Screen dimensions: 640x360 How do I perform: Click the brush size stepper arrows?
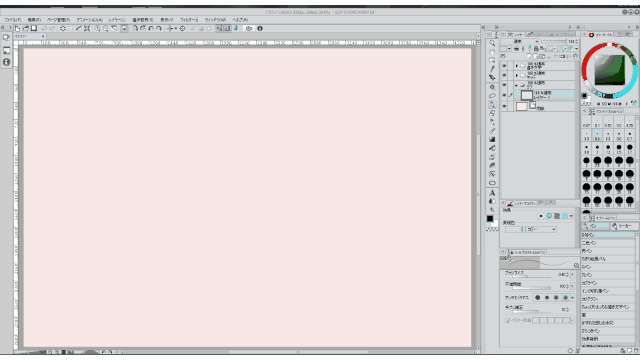567,275
